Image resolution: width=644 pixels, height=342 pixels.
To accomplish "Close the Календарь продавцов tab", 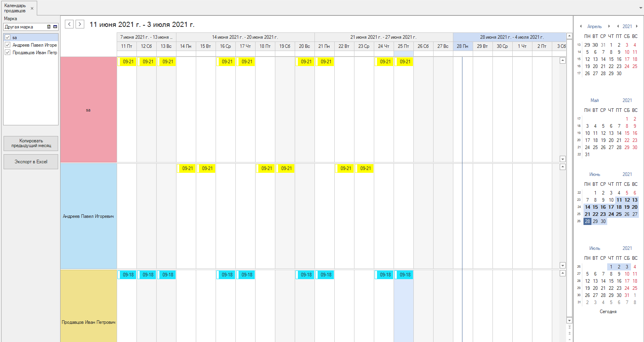I will [32, 8].
